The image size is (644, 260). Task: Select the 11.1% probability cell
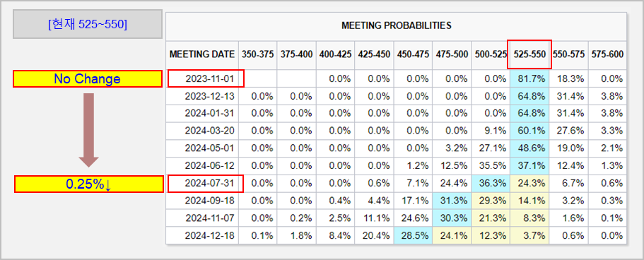pos(374,218)
